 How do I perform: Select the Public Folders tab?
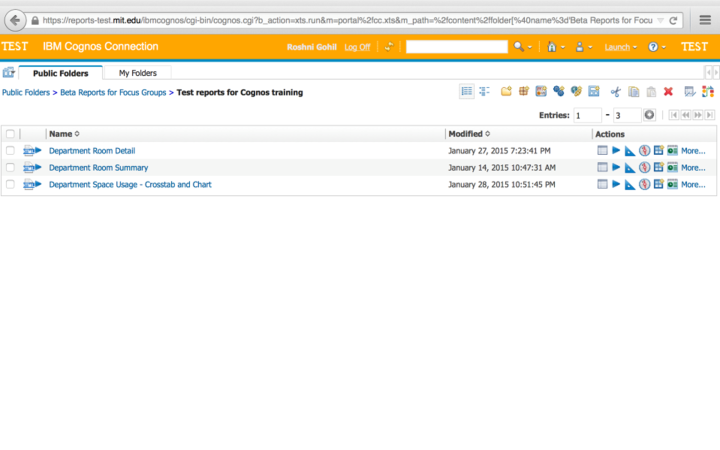click(x=61, y=73)
